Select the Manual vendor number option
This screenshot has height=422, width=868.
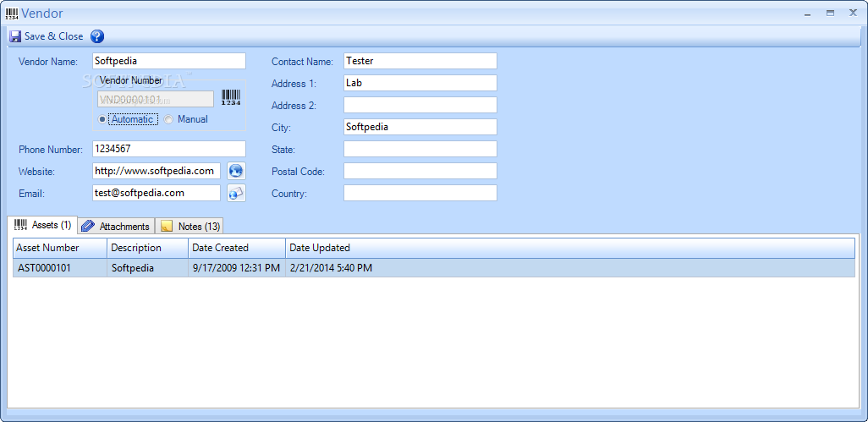coord(187,119)
